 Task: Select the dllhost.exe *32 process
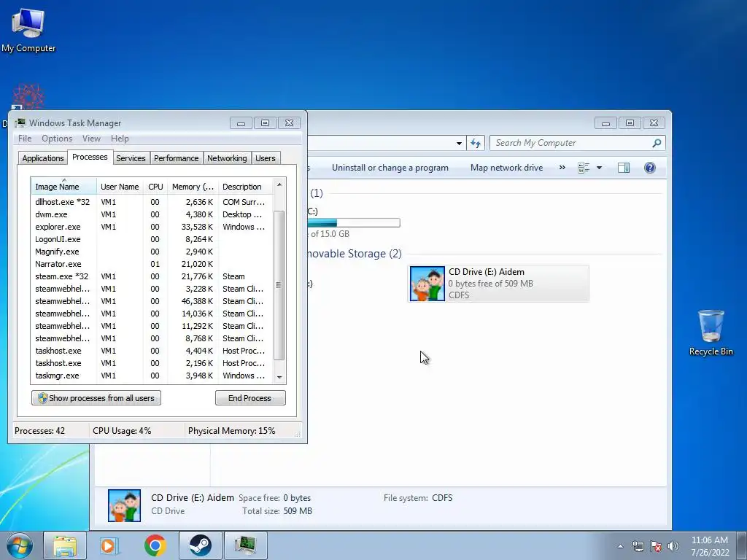[152, 203]
